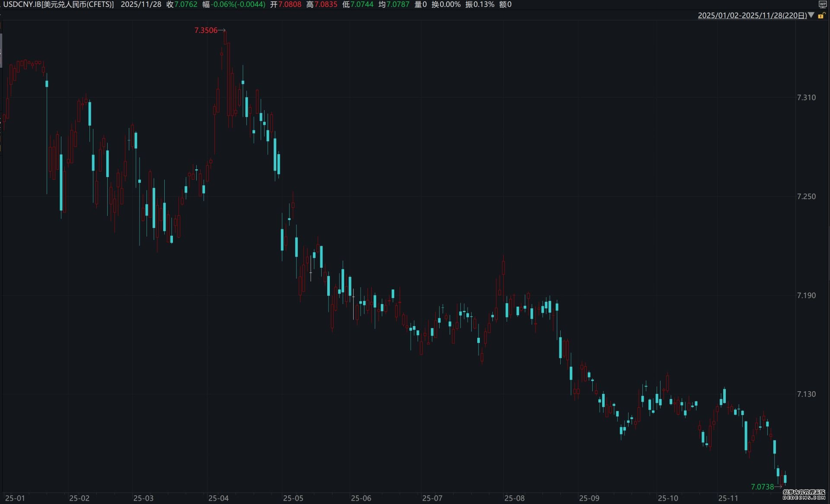
Task: Select the 25-08 month axis label
Action: point(514,498)
